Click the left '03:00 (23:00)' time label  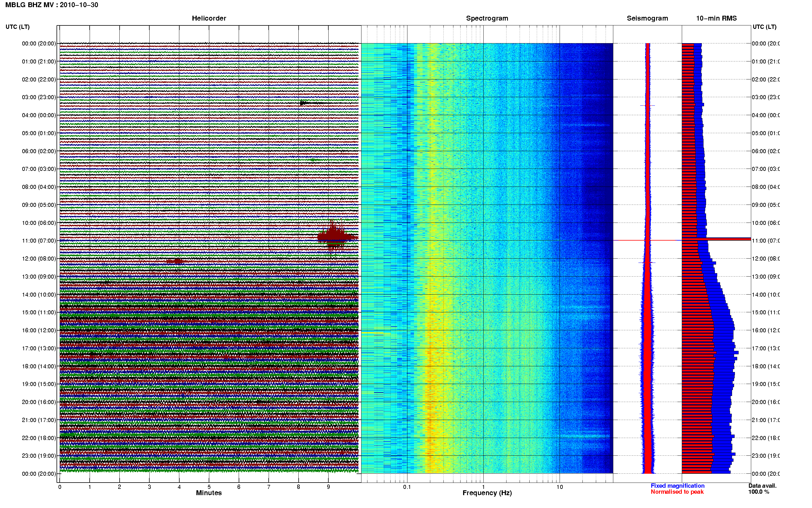39,97
